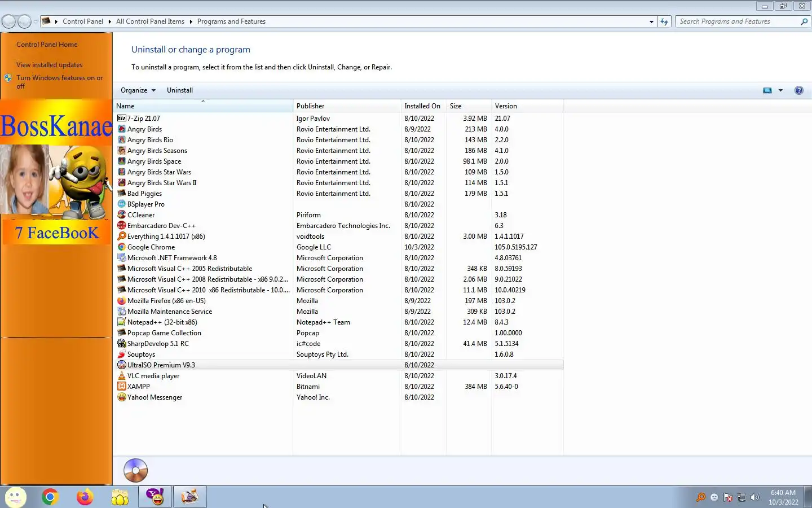Click the Forward navigation button
Viewport: 812px width, 508px height.
coord(24,21)
